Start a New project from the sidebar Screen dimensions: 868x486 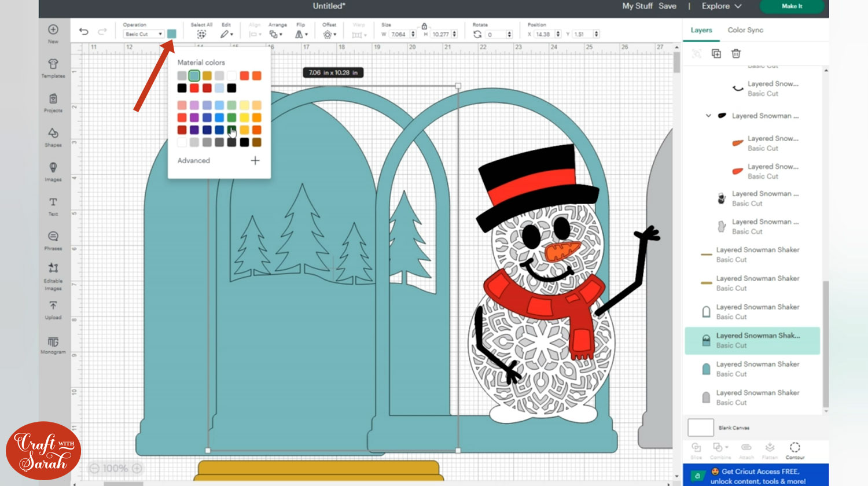click(53, 34)
